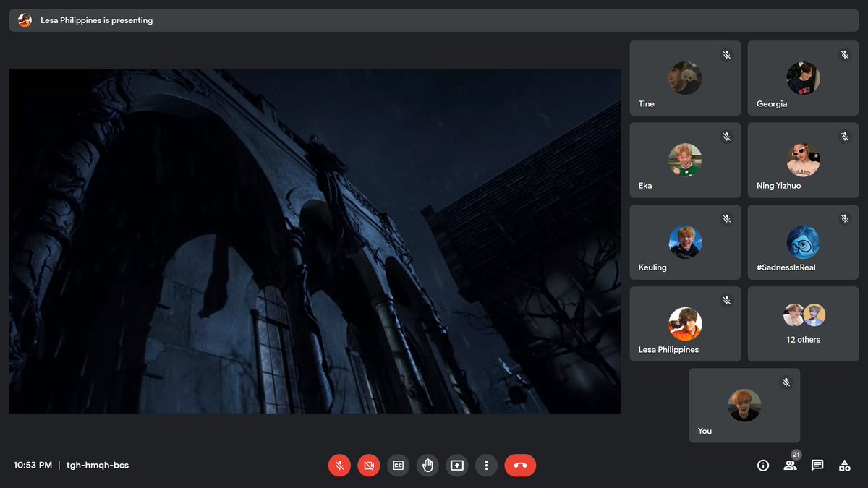Show everyone participants panel
Screen dimensions: 868x488
(x=789, y=466)
